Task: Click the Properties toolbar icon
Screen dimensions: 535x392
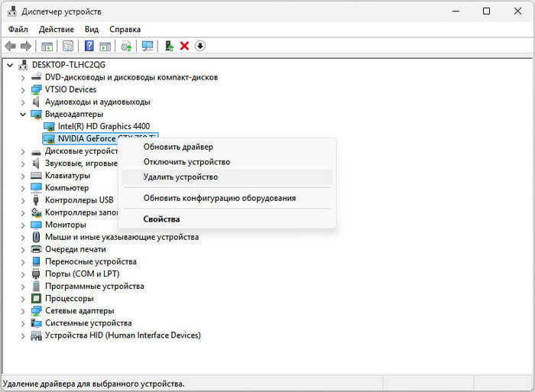Action: (x=68, y=46)
